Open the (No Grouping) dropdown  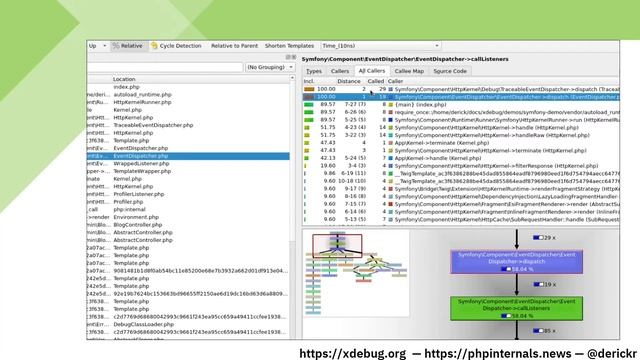[x=270, y=67]
